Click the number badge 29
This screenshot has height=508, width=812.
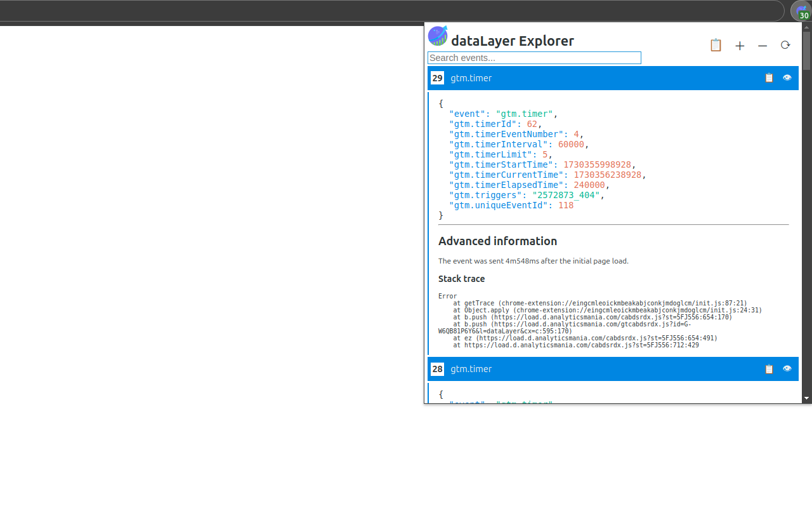coord(437,78)
